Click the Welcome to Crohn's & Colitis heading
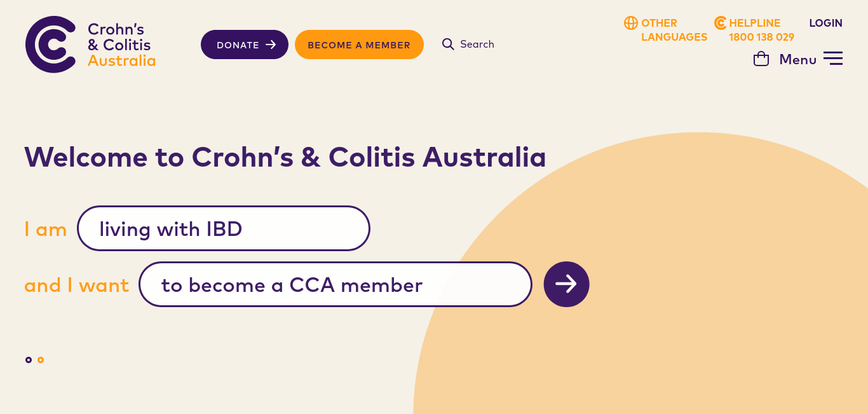 click(x=285, y=156)
